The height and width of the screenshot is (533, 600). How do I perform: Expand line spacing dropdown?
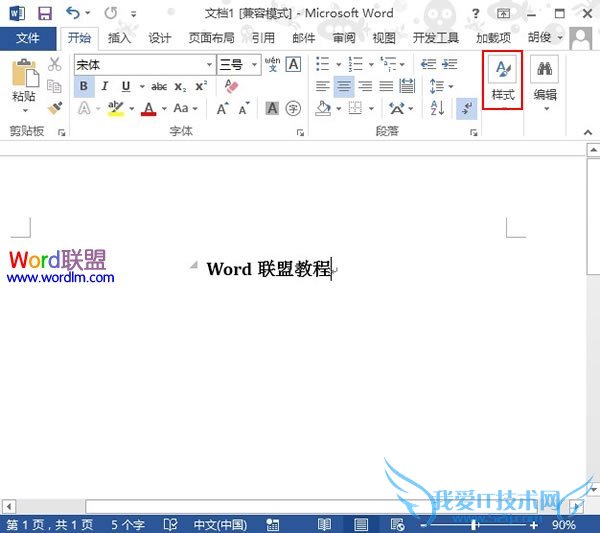click(x=451, y=86)
